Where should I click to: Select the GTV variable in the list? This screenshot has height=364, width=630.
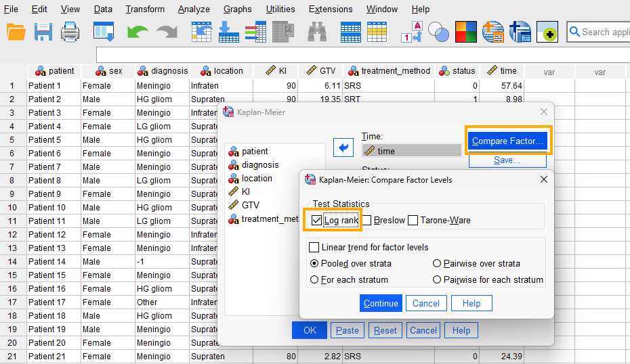click(x=251, y=205)
